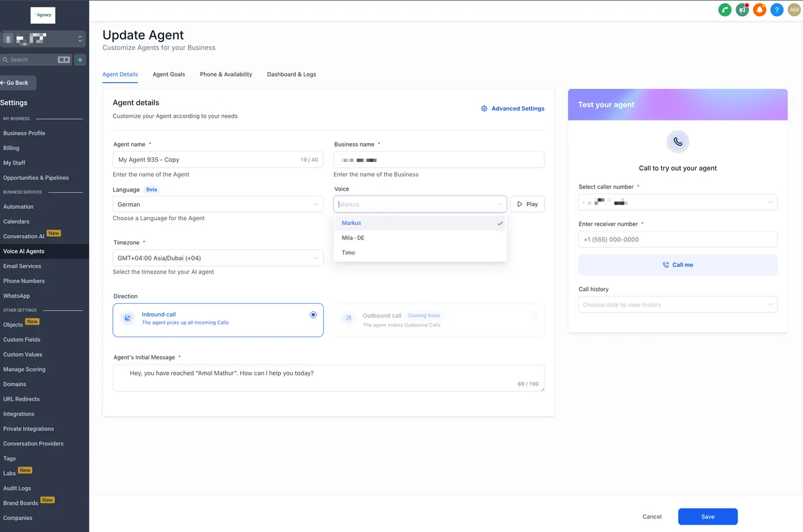Open Manage Scoring in sidebar
The height and width of the screenshot is (532, 803).
tap(24, 369)
